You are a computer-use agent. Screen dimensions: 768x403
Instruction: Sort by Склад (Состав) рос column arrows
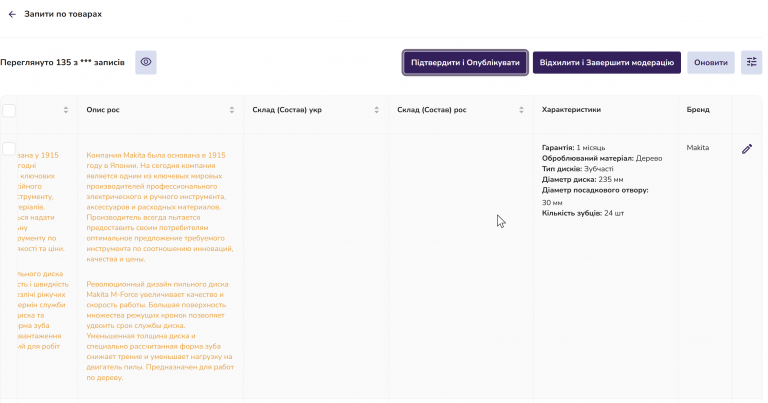(521, 110)
